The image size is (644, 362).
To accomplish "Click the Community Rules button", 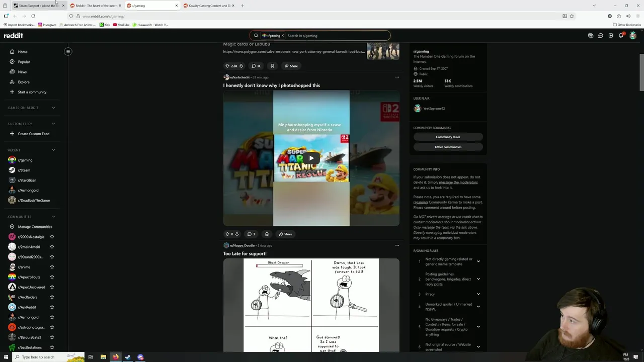I will click(x=448, y=137).
